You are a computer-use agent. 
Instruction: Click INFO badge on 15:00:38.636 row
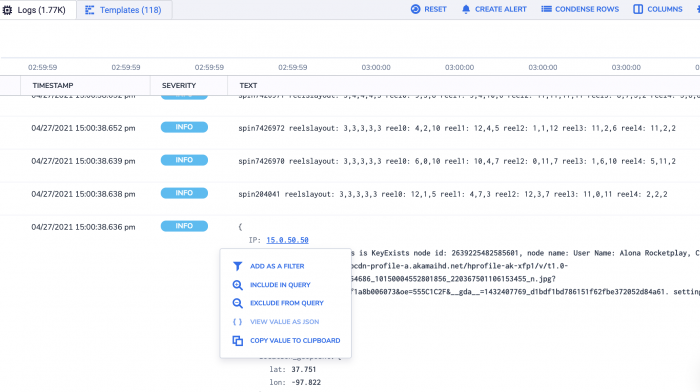coord(184,226)
